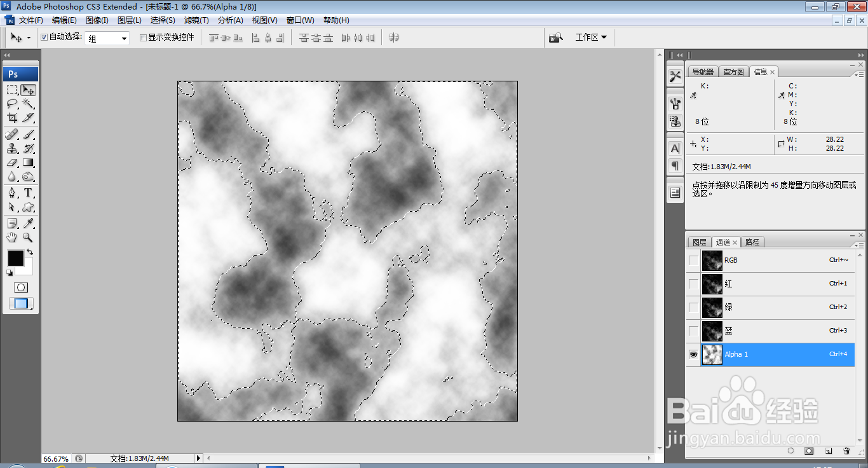868x468 pixels.
Task: Open the Paragraph panel icon
Action: tap(675, 166)
